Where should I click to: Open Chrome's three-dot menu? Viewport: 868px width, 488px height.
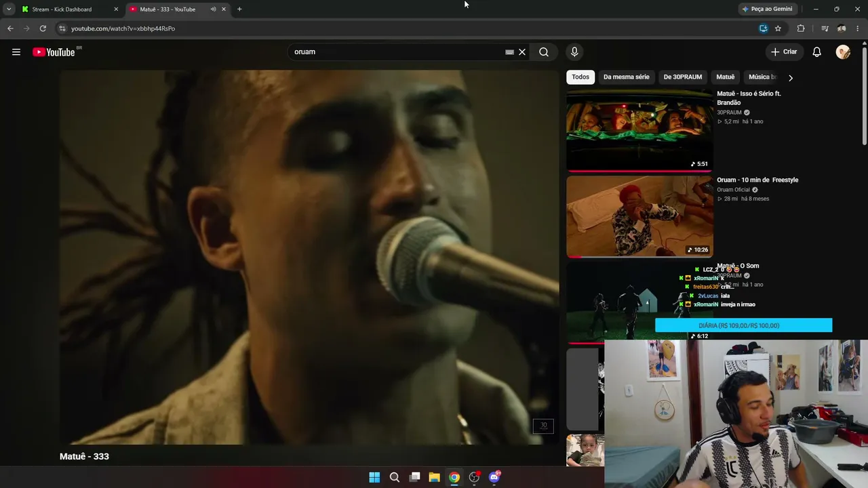(858, 28)
